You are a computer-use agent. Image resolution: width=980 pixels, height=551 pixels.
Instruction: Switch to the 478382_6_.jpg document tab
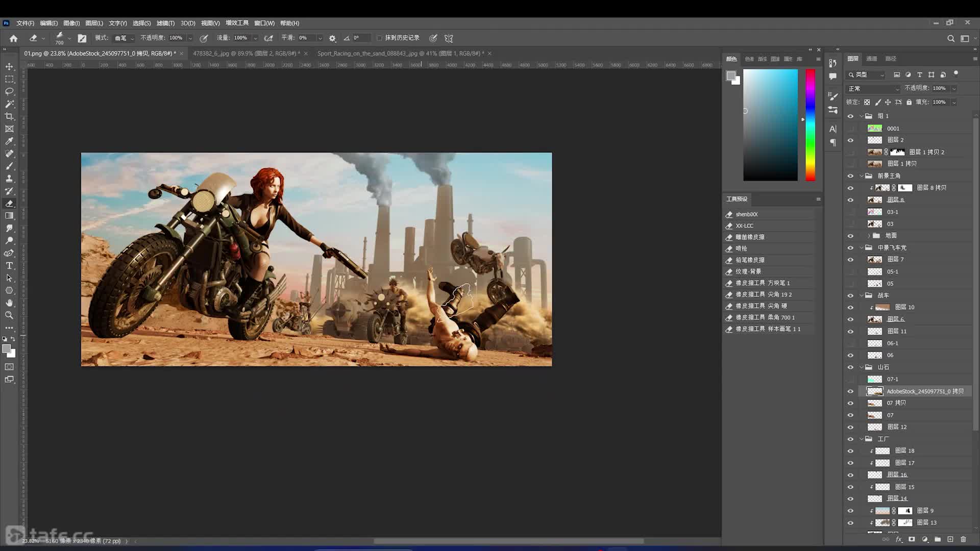point(247,54)
